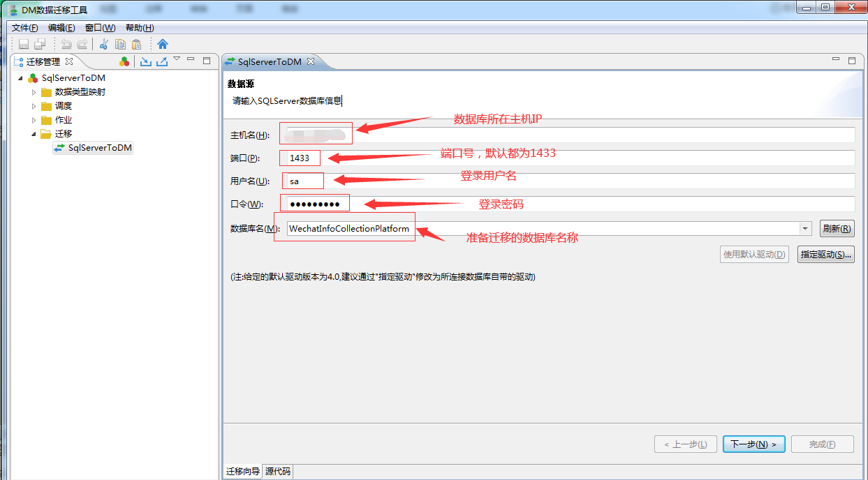Click the export arrow icon in 迁移管理 panel
This screenshot has width=868, height=480.
click(x=162, y=61)
